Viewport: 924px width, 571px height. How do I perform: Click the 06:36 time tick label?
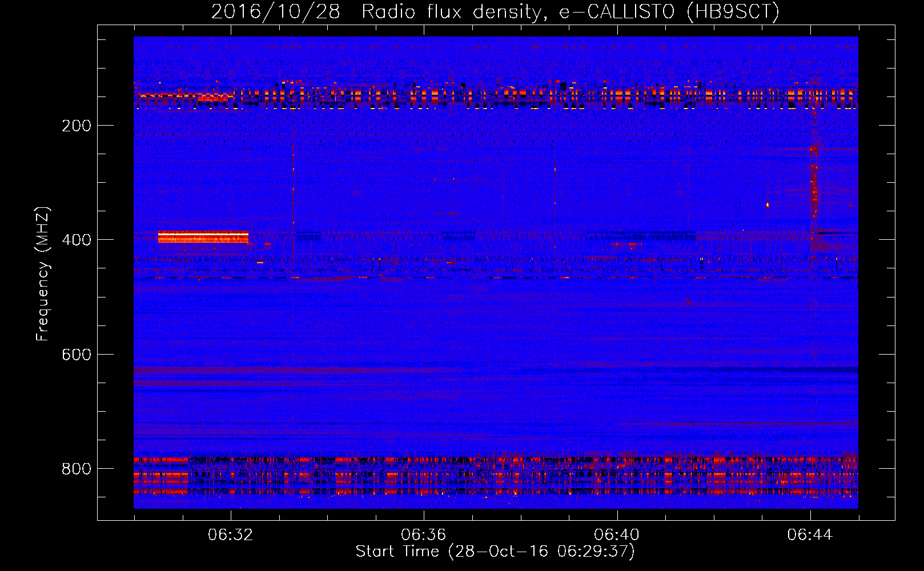click(423, 534)
